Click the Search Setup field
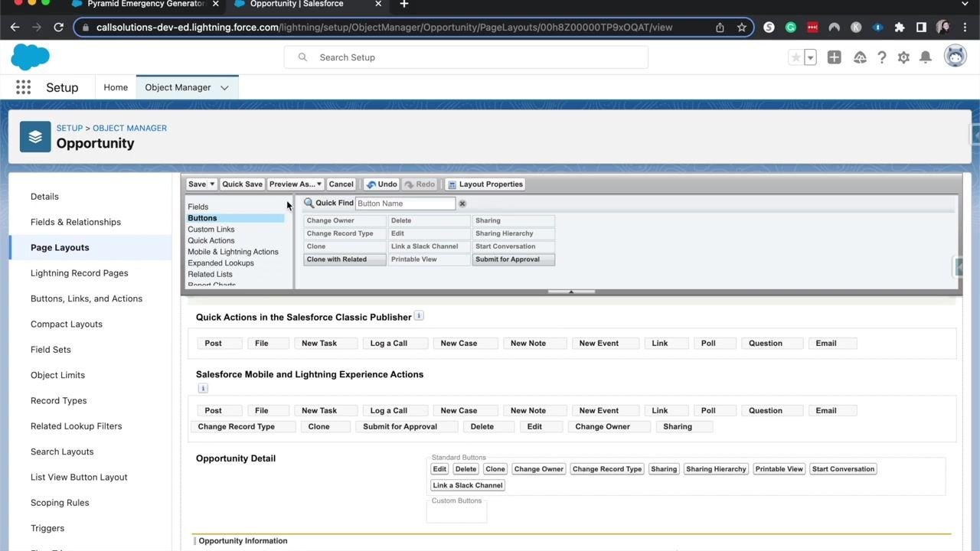This screenshot has height=551, width=980. click(x=466, y=57)
